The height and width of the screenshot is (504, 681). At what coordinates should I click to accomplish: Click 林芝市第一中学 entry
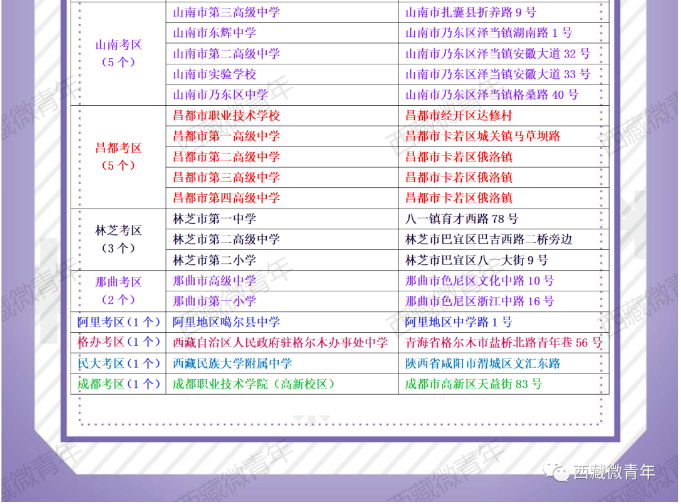(x=215, y=219)
